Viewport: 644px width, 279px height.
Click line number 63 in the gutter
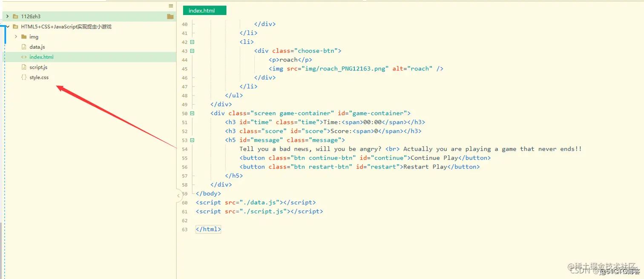click(x=184, y=230)
